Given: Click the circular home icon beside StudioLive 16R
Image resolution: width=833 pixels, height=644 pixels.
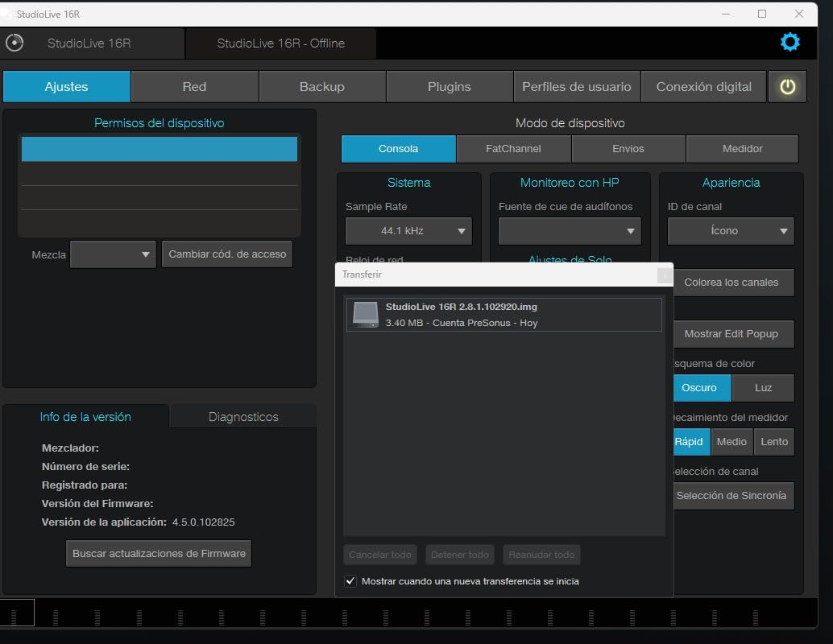Looking at the screenshot, I should 15,43.
